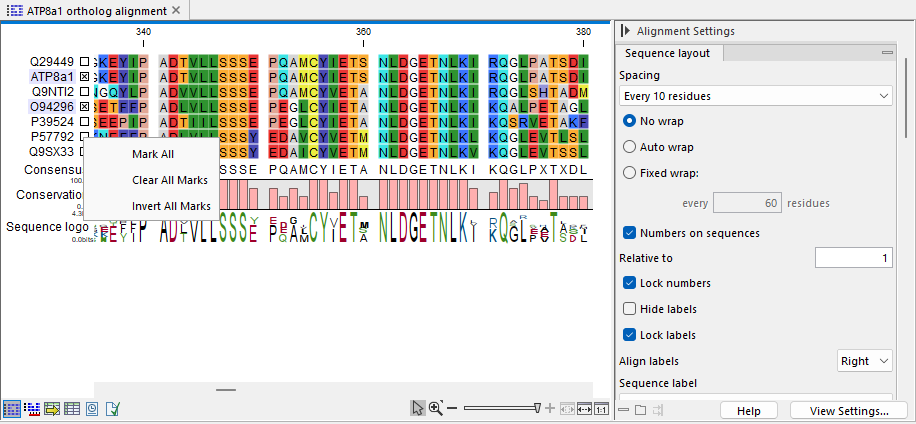The image size is (916, 424).
Task: Mark the Q9NTI2 sequence checkbox
Action: [x=85, y=92]
